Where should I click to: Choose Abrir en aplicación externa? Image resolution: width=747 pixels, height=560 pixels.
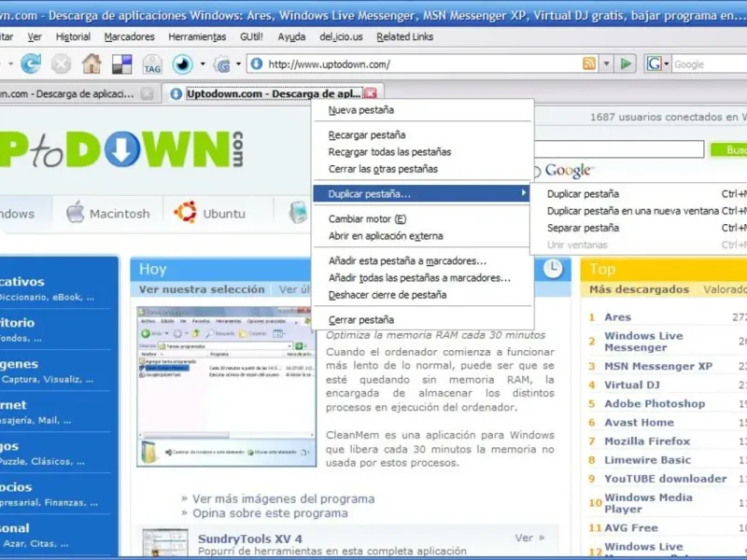(x=422, y=236)
